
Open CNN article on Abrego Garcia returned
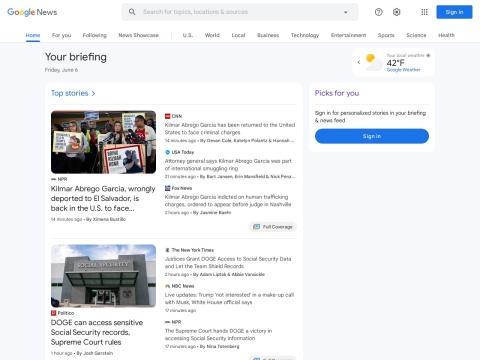point(230,128)
